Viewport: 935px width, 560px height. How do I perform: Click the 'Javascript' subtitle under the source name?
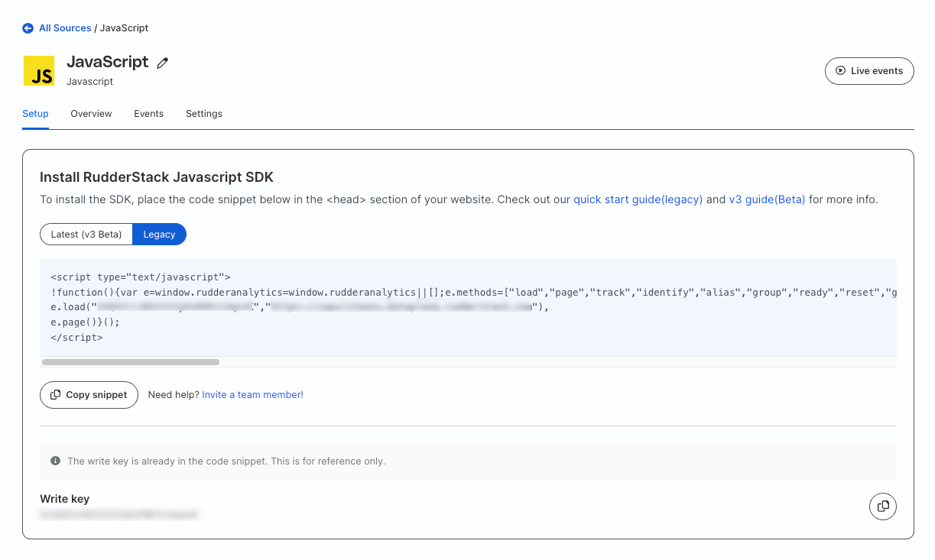[x=89, y=82]
